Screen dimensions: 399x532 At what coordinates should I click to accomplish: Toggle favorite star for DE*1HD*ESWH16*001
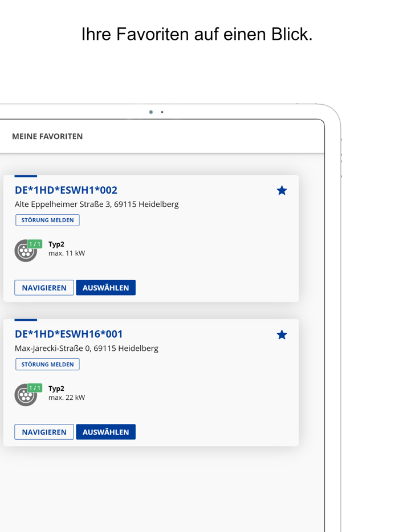point(282,335)
